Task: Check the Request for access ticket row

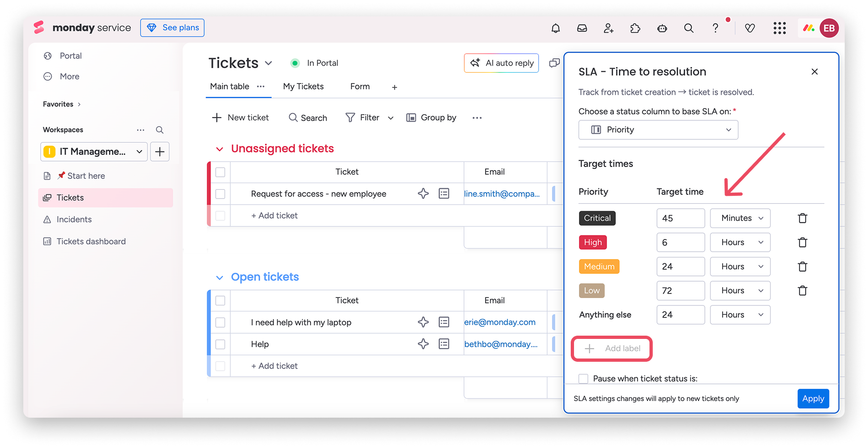Action: pyautogui.click(x=220, y=194)
